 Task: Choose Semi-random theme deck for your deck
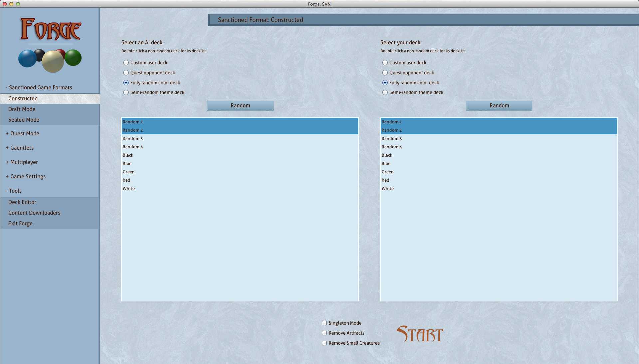coord(385,92)
